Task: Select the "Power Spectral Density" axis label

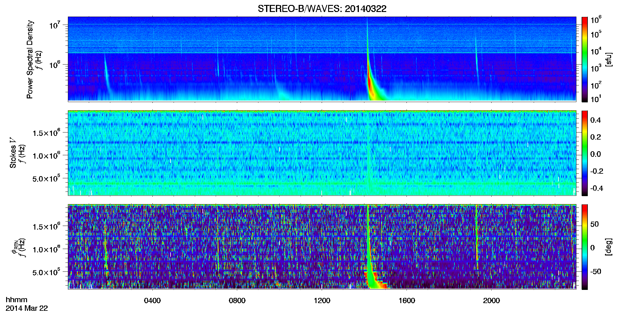Action: (x=30, y=59)
